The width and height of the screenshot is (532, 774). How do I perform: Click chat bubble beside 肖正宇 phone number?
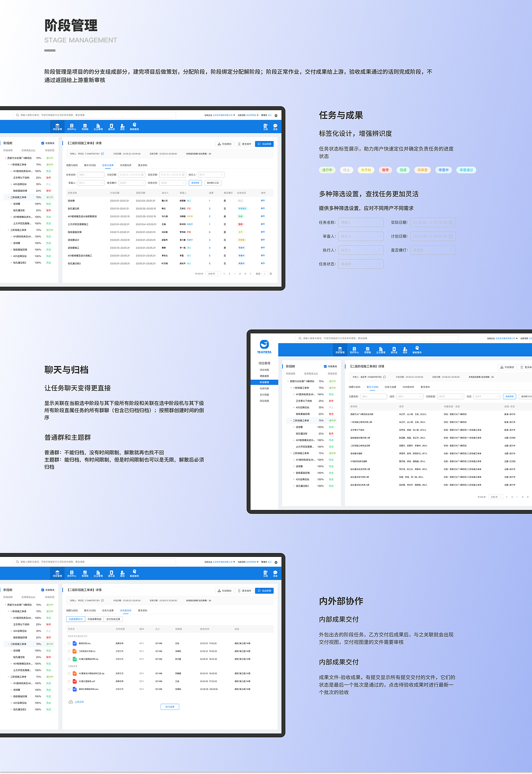(x=384, y=377)
